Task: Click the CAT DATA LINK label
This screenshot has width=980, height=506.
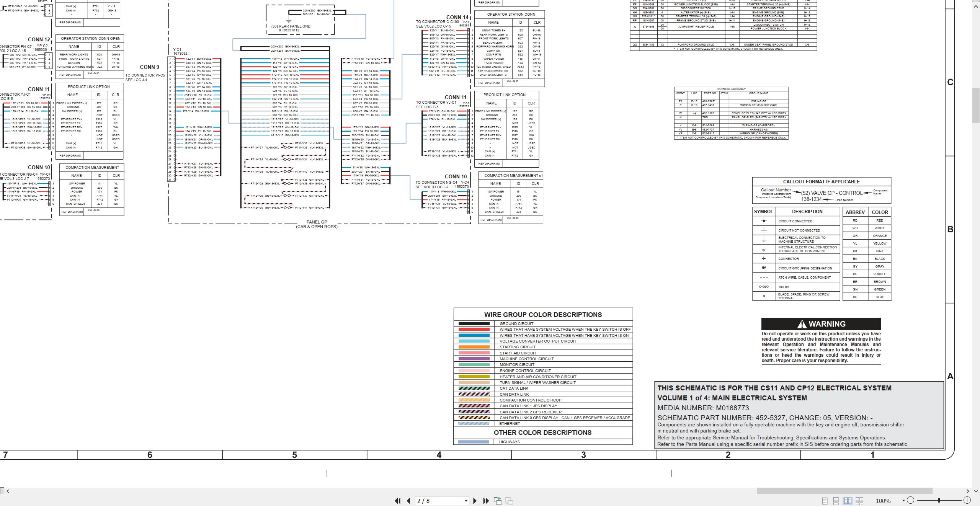Action: (514, 388)
